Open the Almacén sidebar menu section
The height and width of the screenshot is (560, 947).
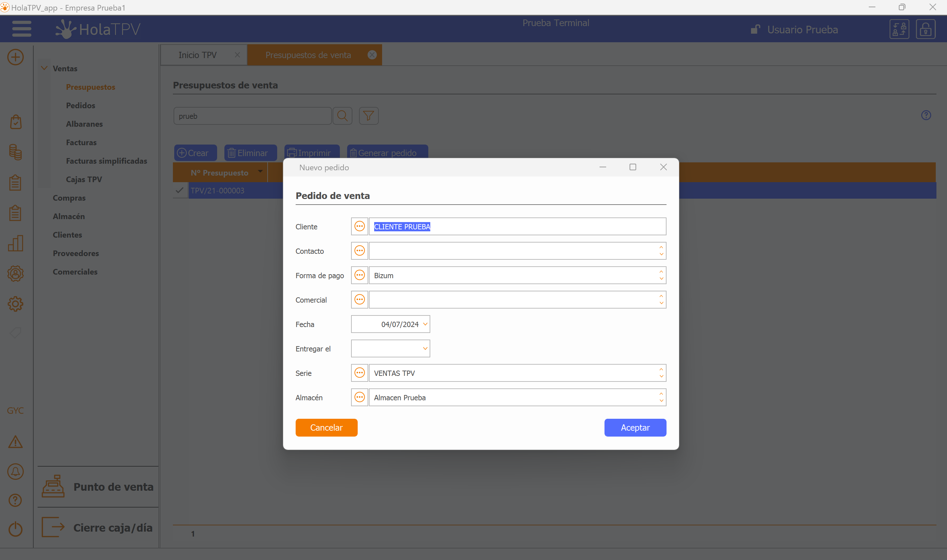click(69, 216)
